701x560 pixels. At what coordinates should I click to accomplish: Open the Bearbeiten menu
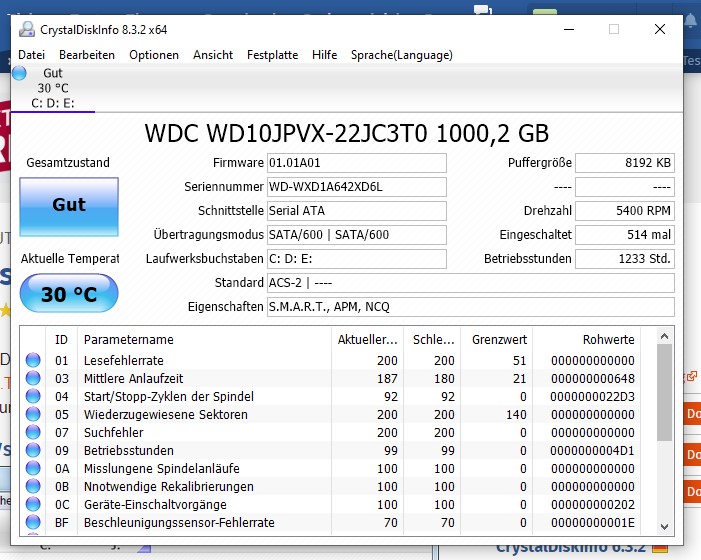pos(87,55)
